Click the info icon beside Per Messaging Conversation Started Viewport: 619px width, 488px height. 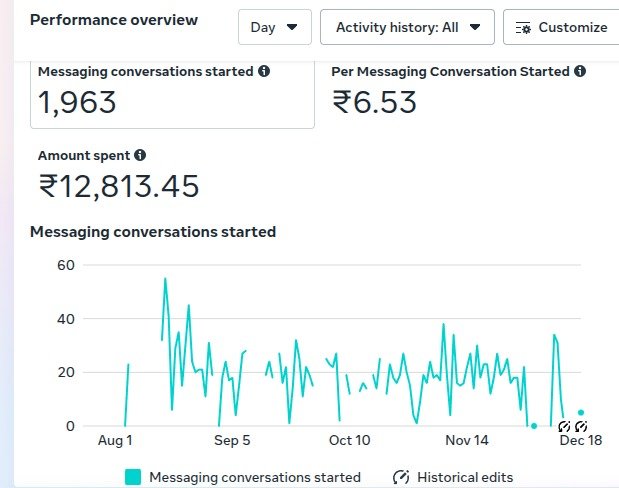[x=580, y=71]
